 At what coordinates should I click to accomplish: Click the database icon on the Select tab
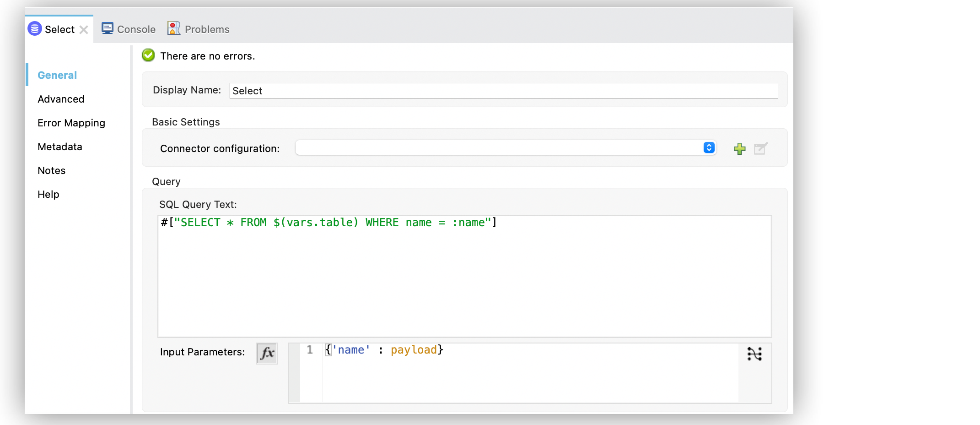point(34,28)
